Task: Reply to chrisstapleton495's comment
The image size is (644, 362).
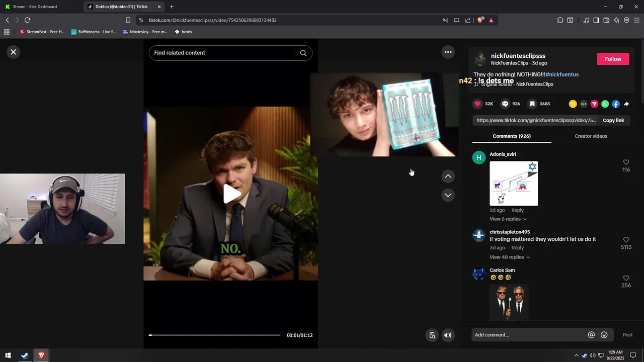Action: [x=517, y=247]
